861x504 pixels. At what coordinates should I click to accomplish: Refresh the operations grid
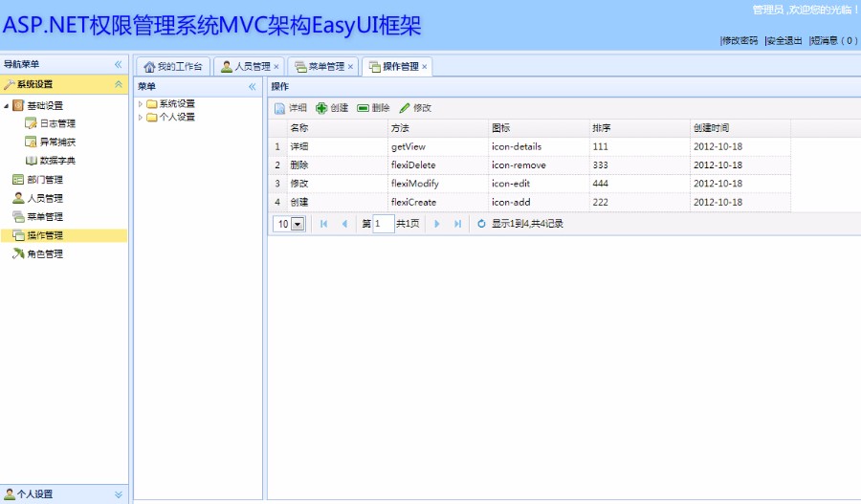pyautogui.click(x=481, y=224)
